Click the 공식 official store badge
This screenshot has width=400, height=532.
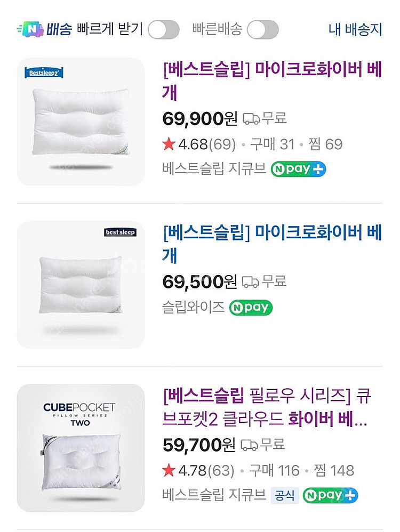pyautogui.click(x=284, y=495)
